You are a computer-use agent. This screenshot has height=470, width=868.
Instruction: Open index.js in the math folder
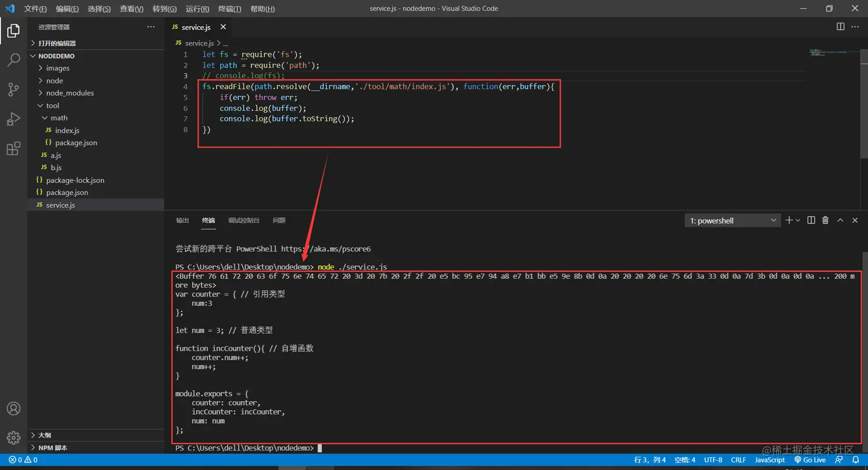[96, 130]
